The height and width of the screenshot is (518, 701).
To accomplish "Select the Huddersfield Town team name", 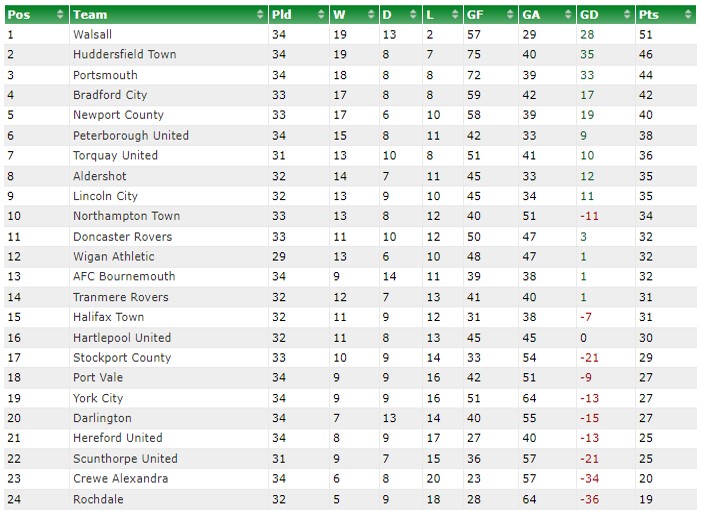I will (125, 54).
